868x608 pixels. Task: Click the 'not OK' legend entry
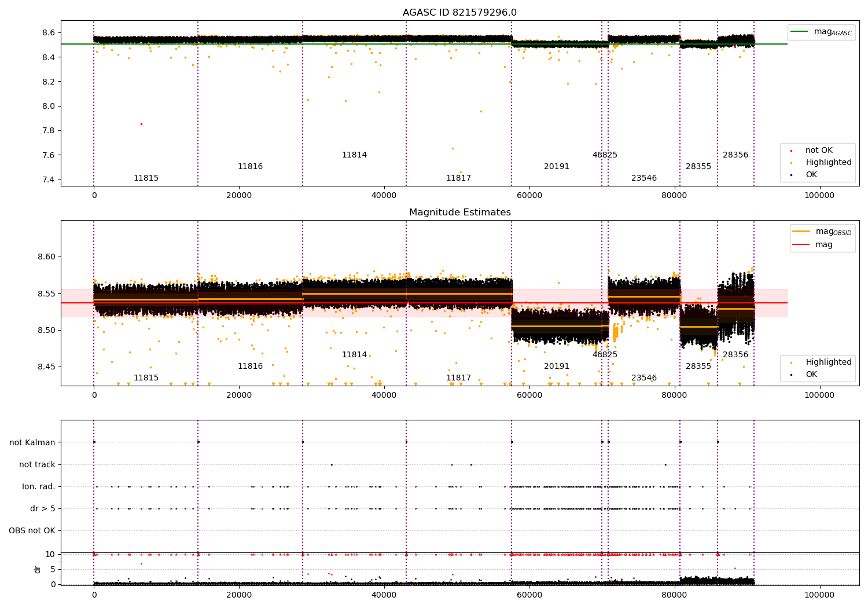pyautogui.click(x=818, y=151)
